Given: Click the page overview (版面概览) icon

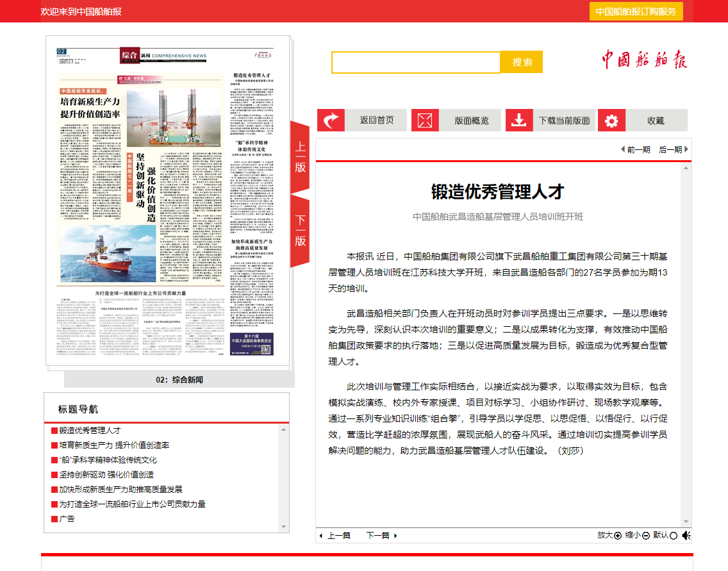Looking at the screenshot, I should [425, 120].
